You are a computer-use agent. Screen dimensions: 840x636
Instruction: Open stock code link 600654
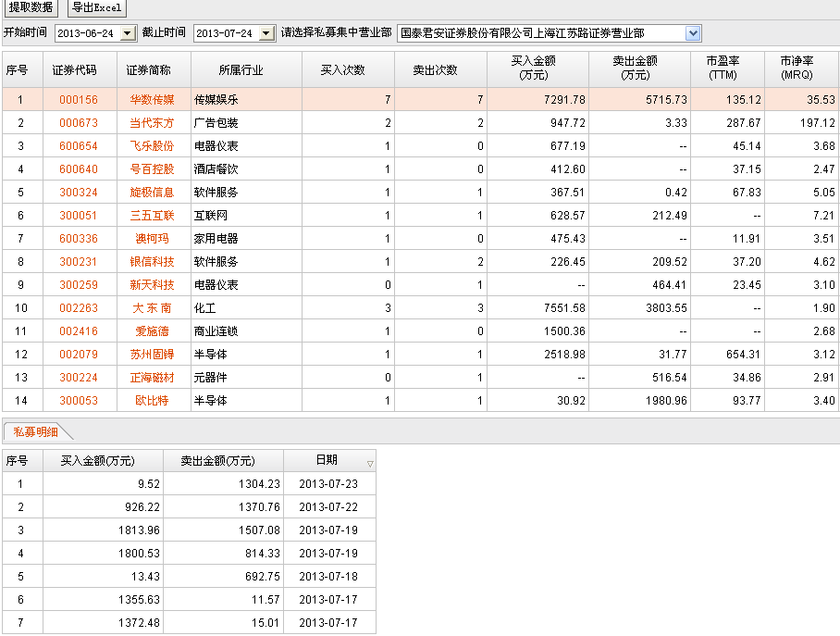click(x=79, y=146)
